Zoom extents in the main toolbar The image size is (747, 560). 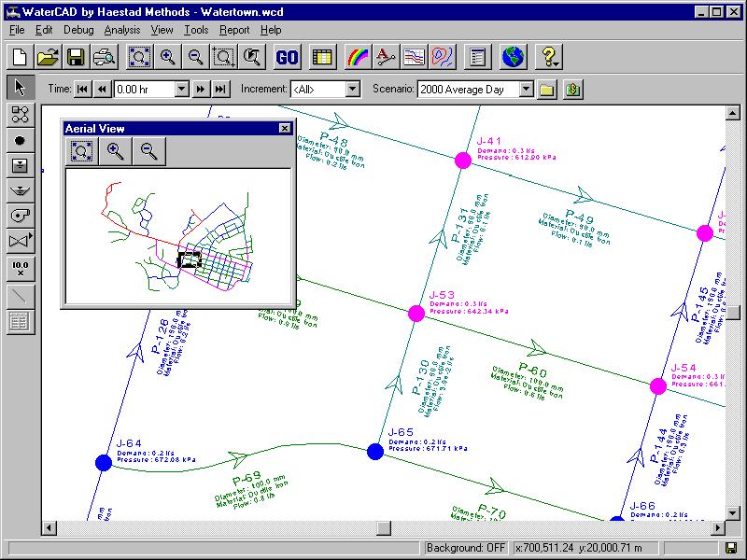coord(139,57)
